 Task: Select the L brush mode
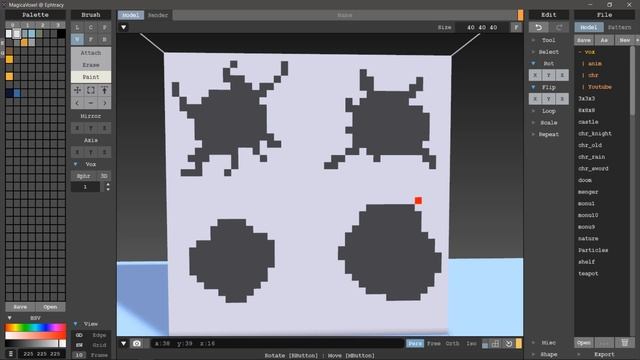click(77, 27)
